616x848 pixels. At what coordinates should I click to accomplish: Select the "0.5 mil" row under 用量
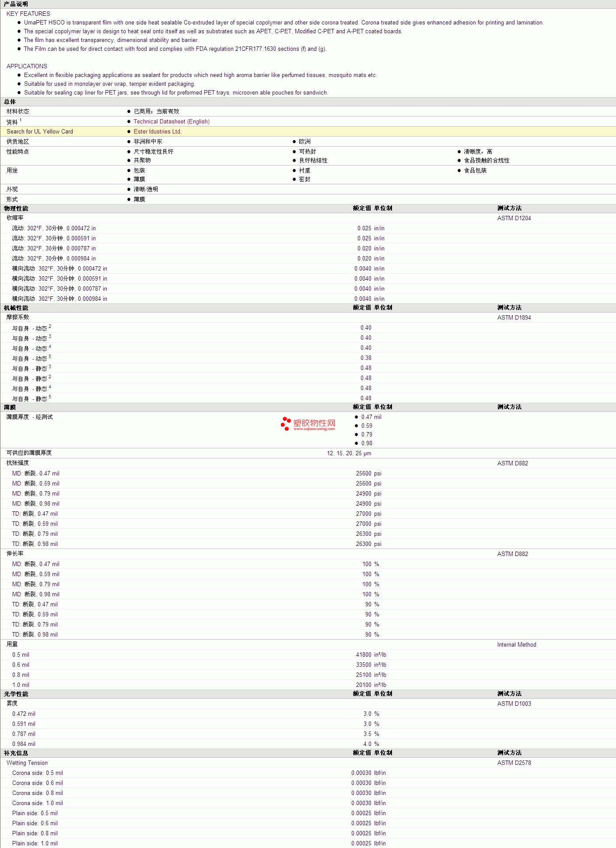click(x=21, y=655)
